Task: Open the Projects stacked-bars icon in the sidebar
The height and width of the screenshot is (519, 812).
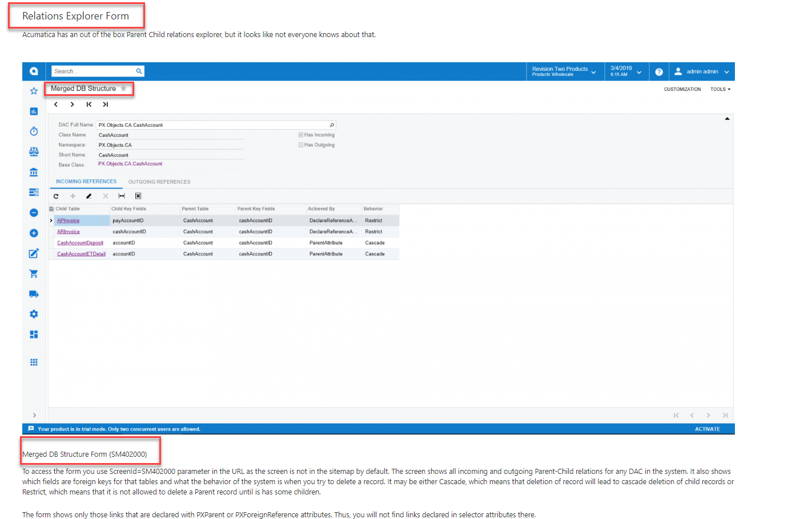Action: coord(34,192)
